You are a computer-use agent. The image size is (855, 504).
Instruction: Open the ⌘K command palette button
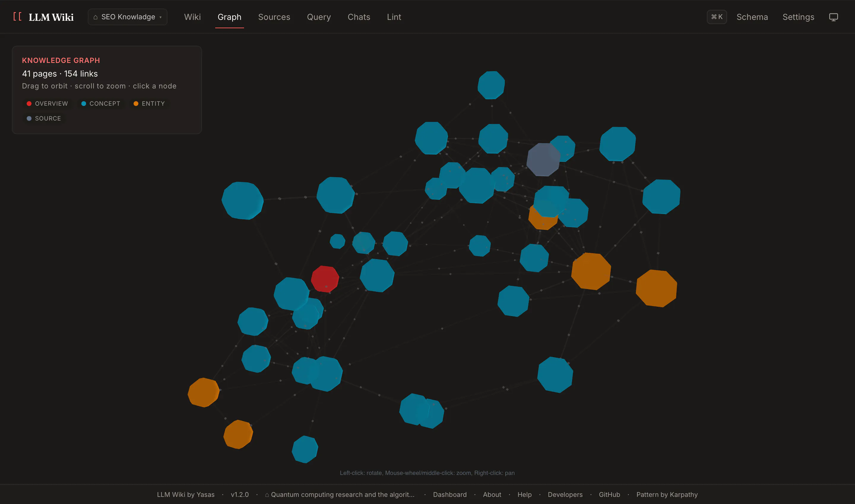(x=716, y=17)
